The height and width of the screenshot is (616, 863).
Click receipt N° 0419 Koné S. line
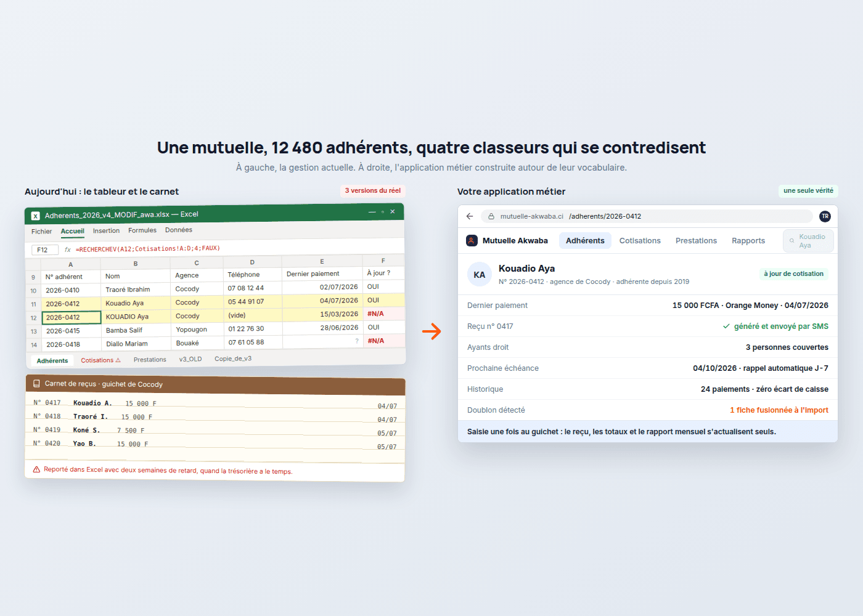215,431
